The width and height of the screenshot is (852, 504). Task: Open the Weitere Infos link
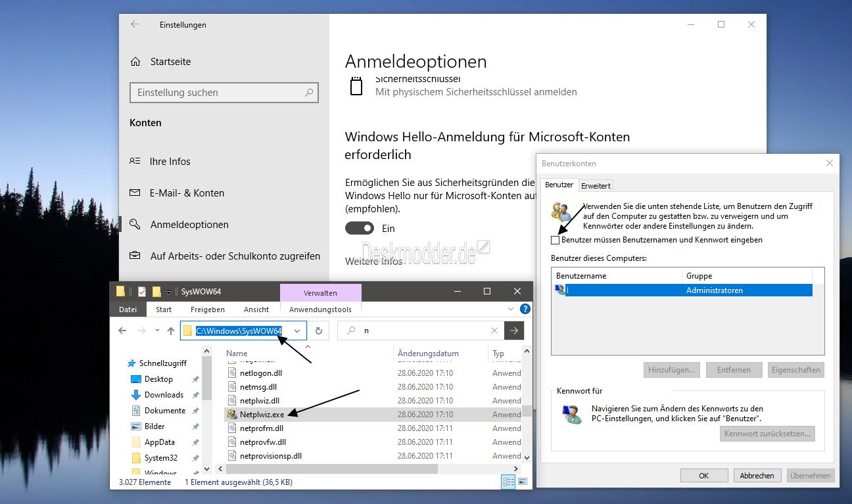(373, 262)
